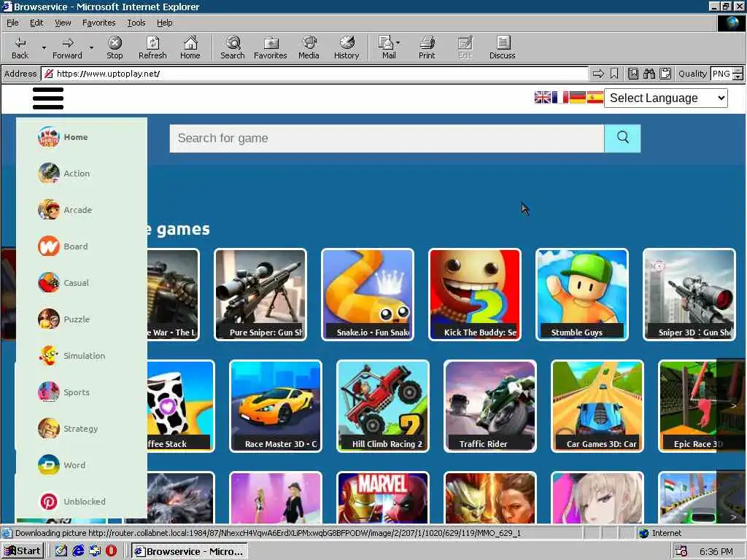Open the Discuss toolbar icon
747x560 pixels.
(x=502, y=47)
